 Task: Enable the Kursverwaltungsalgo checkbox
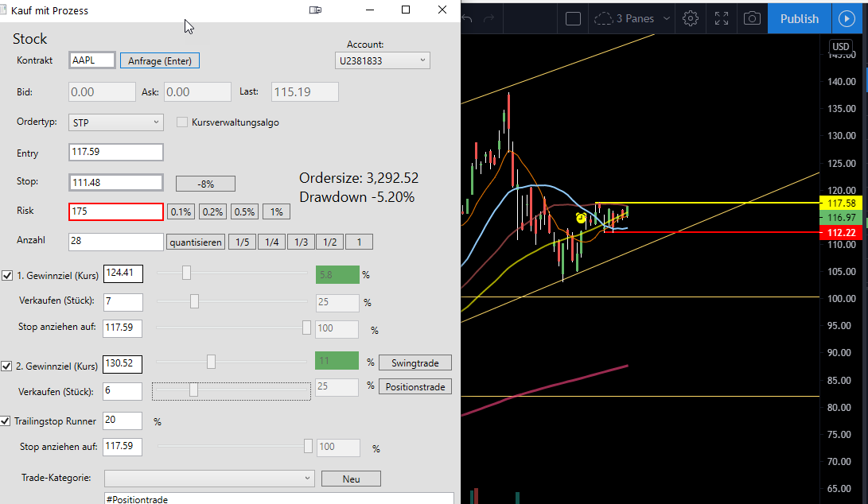point(182,122)
